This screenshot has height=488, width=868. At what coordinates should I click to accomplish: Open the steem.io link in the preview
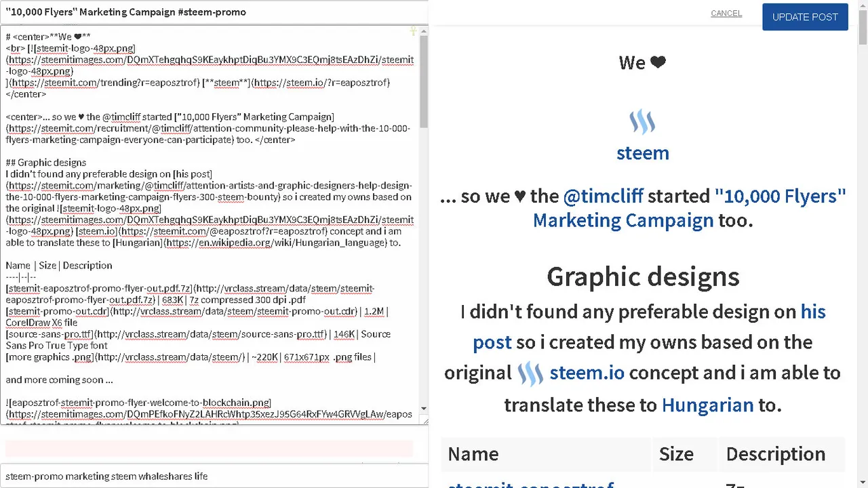(x=587, y=373)
